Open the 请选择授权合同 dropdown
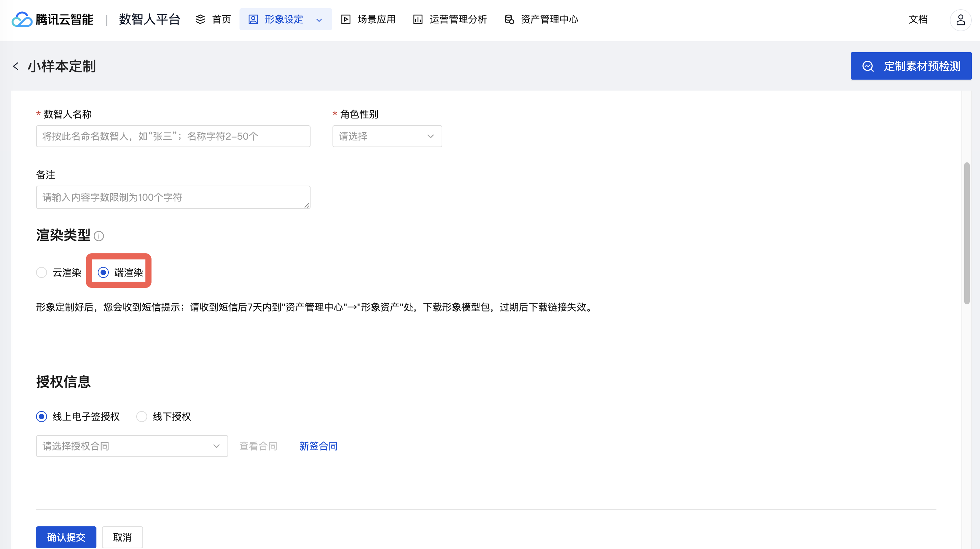Viewport: 980px width, 549px height. click(132, 446)
